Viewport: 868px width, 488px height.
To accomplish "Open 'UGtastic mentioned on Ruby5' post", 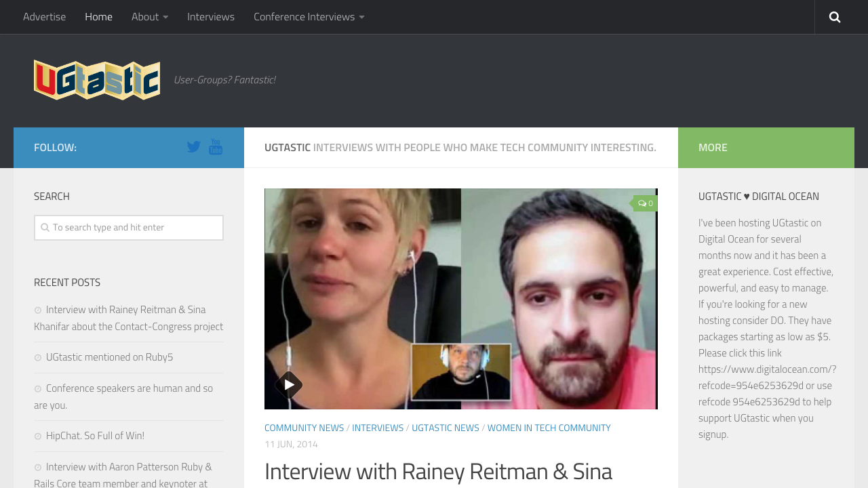I will click(109, 357).
